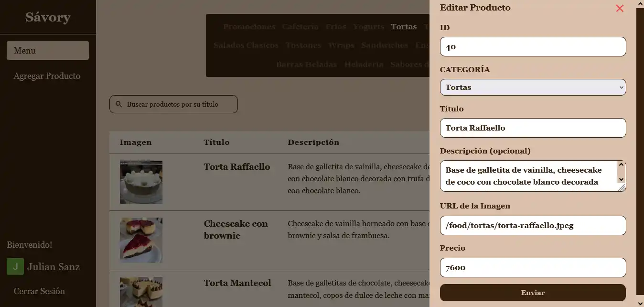
Task: Click the Editar Producto heading
Action: click(x=475, y=8)
